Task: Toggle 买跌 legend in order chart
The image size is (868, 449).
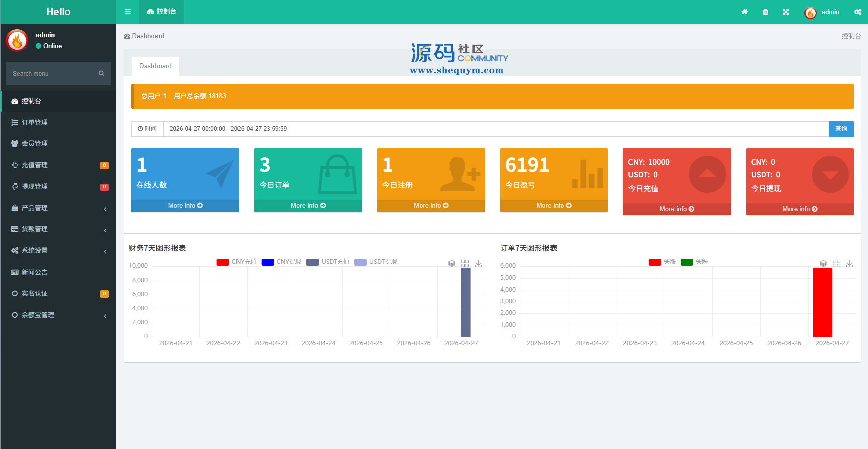Action: coord(694,262)
